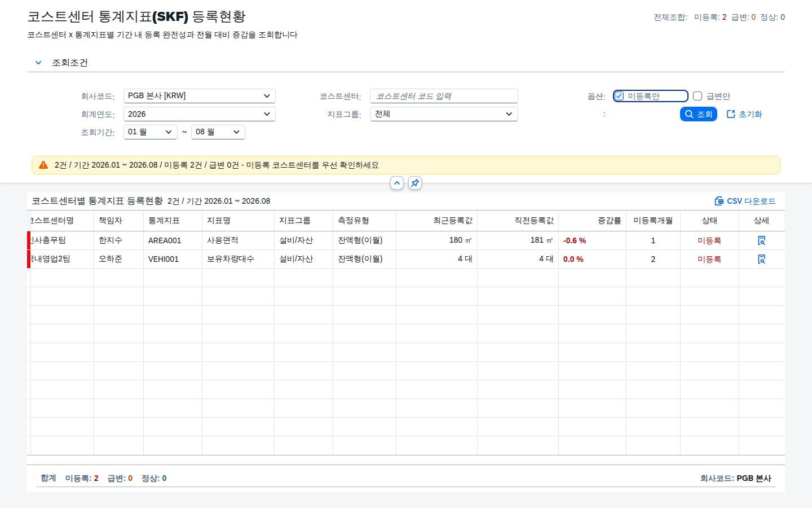
Task: Click the 180 ㎡ value cell
Action: [436, 240]
